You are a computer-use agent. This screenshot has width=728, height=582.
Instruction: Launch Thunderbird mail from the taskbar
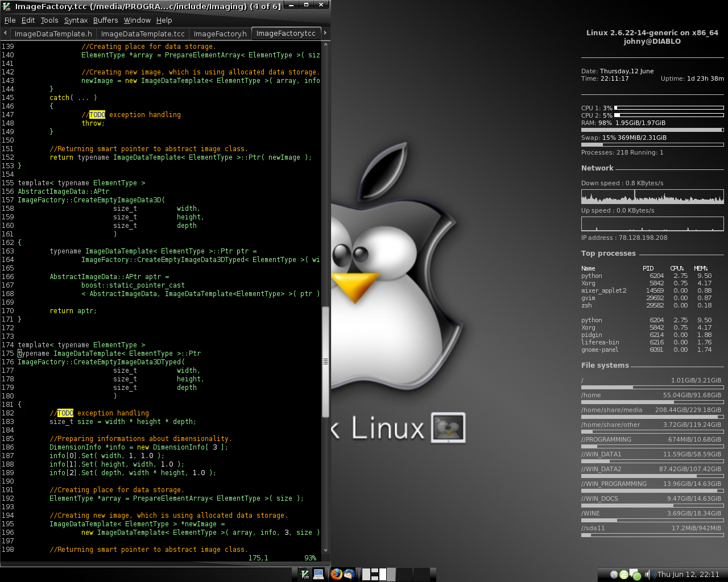(349, 574)
